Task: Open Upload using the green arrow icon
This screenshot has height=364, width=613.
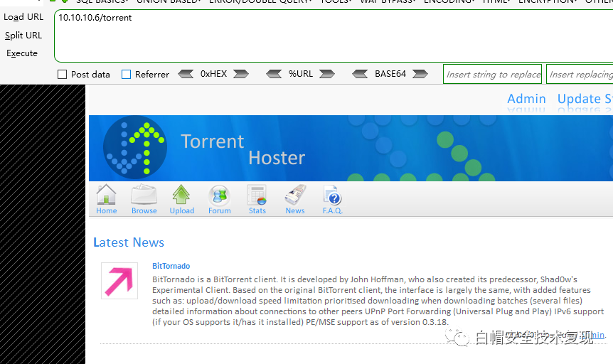Action: [181, 195]
